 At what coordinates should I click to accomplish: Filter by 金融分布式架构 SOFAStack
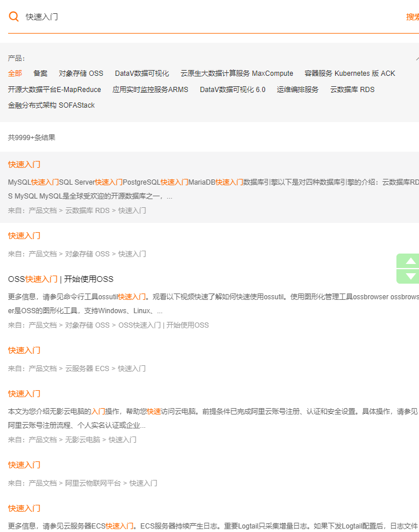point(52,105)
